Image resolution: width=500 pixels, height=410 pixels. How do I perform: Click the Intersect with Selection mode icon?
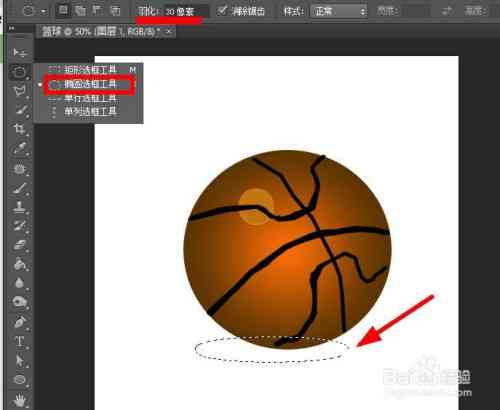(x=115, y=11)
